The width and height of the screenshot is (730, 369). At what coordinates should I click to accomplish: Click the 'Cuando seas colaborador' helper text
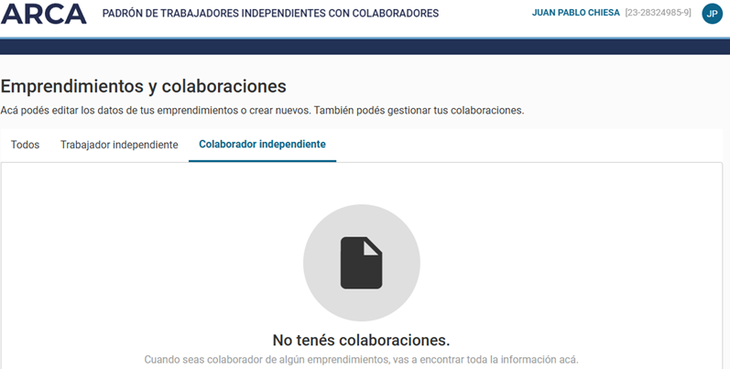coord(361,360)
